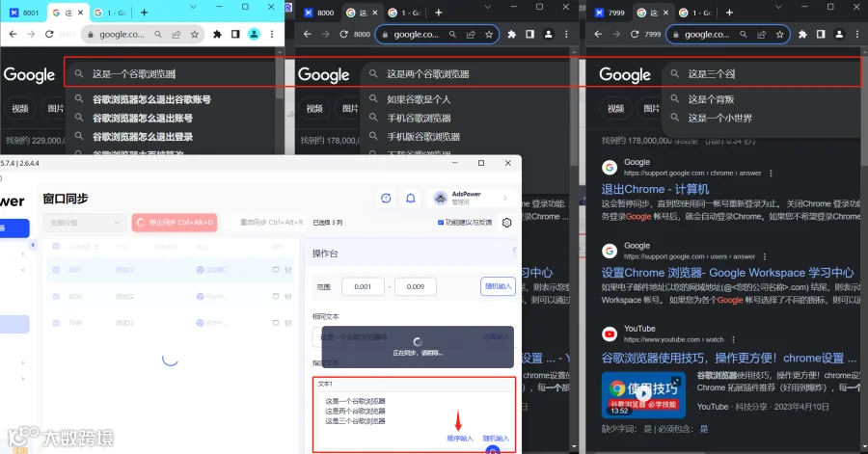Open extensions puzzle icon in 7999 window

click(802, 35)
